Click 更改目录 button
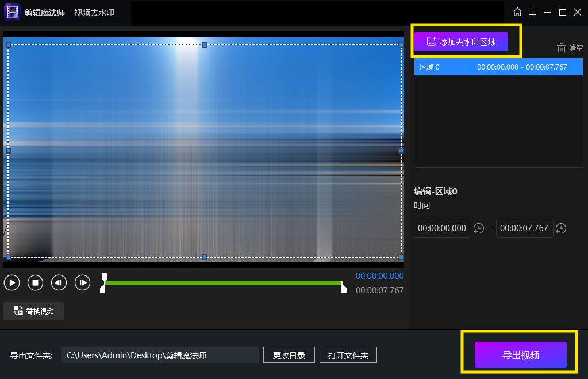Viewport: 588px width, 379px height. click(x=289, y=355)
